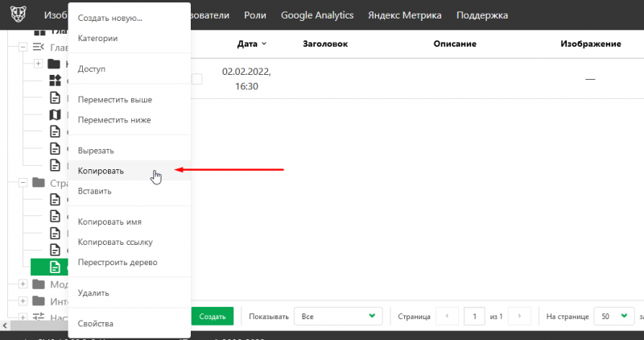
Task: Open the 'На странице' dropdown showing 50
Action: click(614, 317)
